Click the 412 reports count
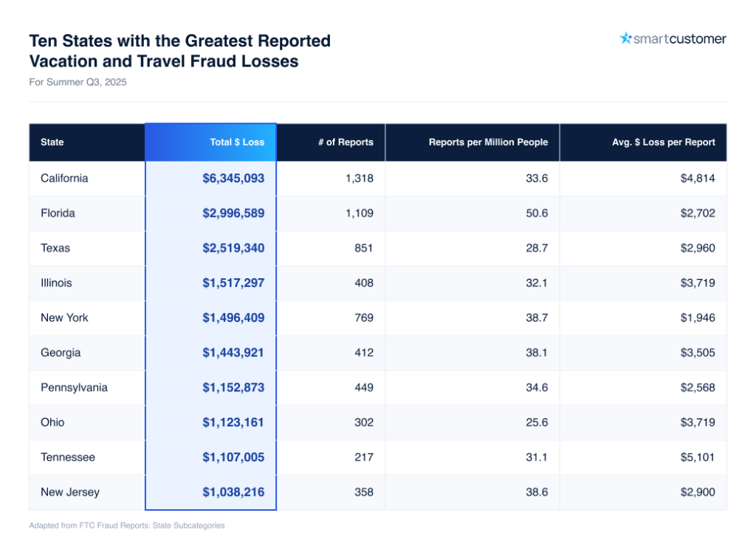 [x=364, y=353]
